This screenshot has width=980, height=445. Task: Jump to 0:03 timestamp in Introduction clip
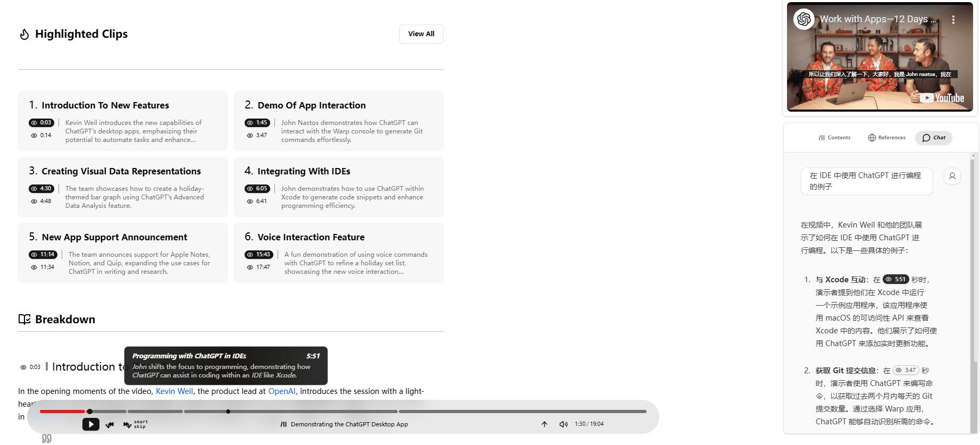coord(41,123)
